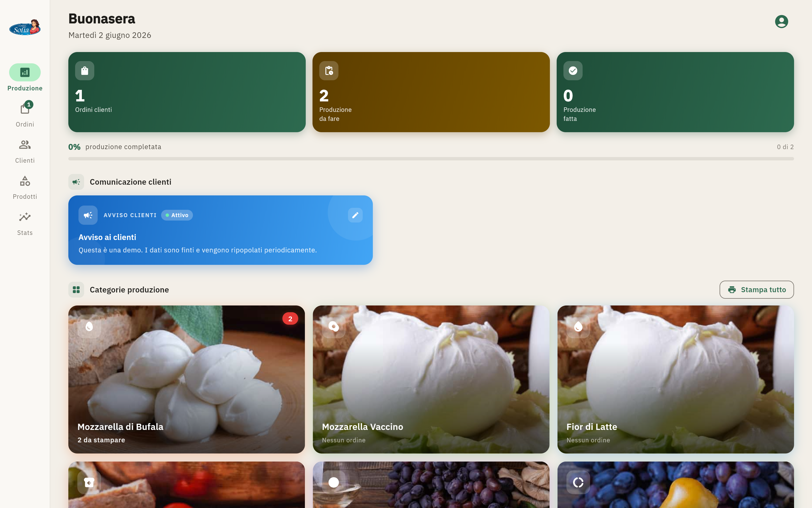The image size is (812, 508).
Task: Edit the Avviso clienti notice with pencil
Action: [355, 215]
